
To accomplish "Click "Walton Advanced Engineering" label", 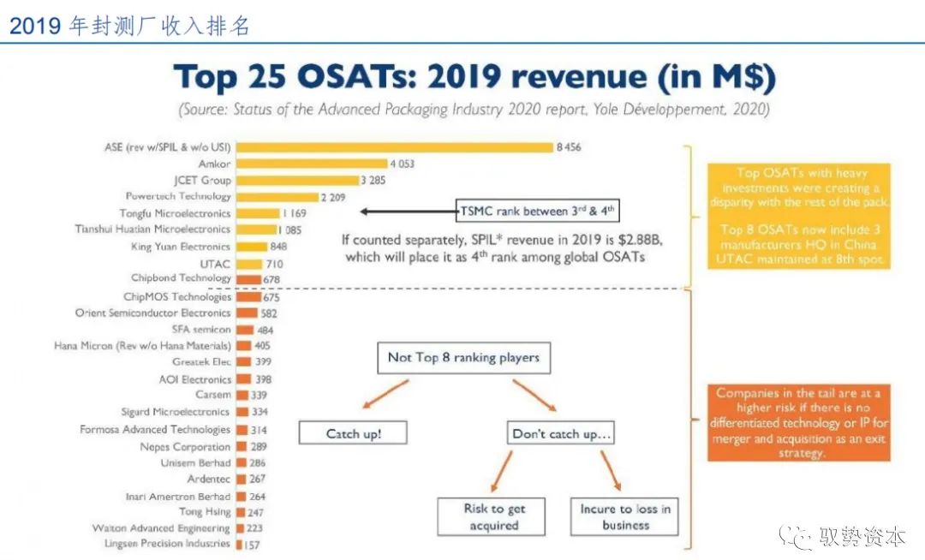I will coord(161,528).
